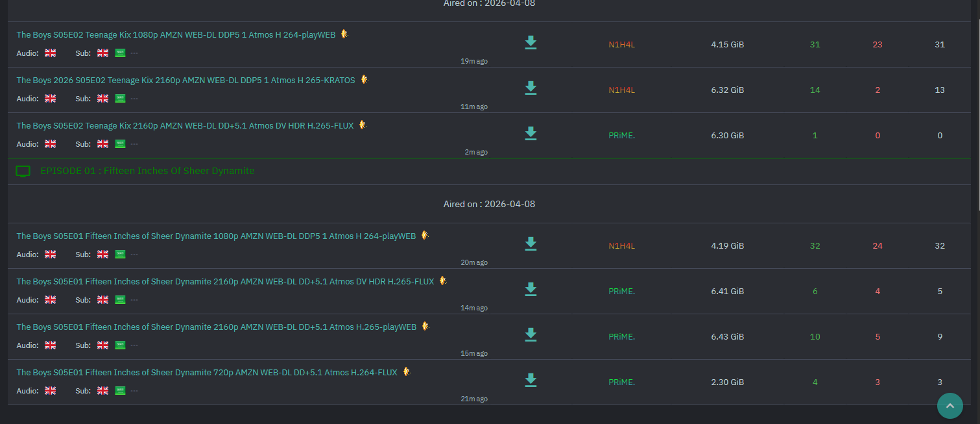
Task: Click the Arabic subtitle flag in S05E01 720p FLUX row
Action: [120, 391]
